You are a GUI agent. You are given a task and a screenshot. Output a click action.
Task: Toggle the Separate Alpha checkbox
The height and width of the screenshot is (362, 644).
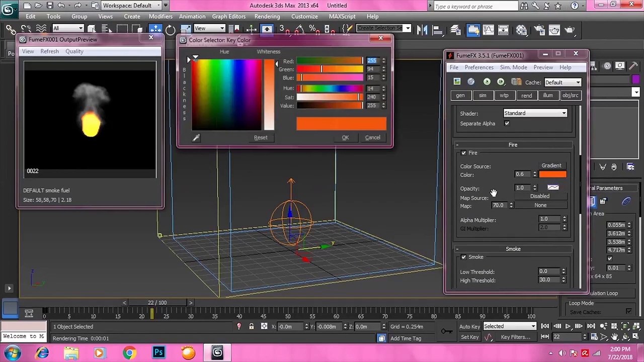507,124
